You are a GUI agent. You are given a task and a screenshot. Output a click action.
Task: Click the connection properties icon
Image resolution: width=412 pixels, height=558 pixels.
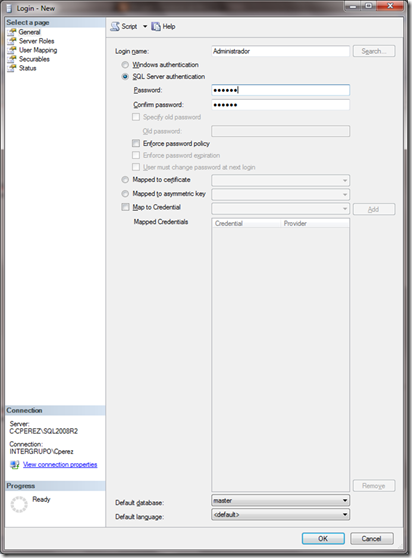pyautogui.click(x=15, y=464)
